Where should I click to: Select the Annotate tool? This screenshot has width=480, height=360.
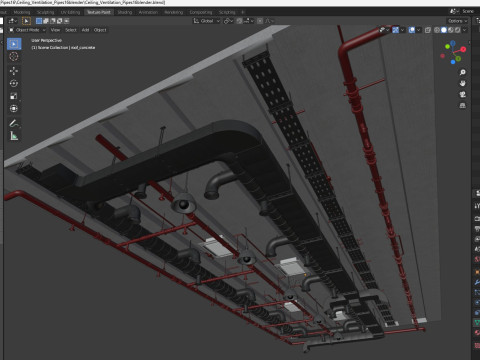click(14, 123)
